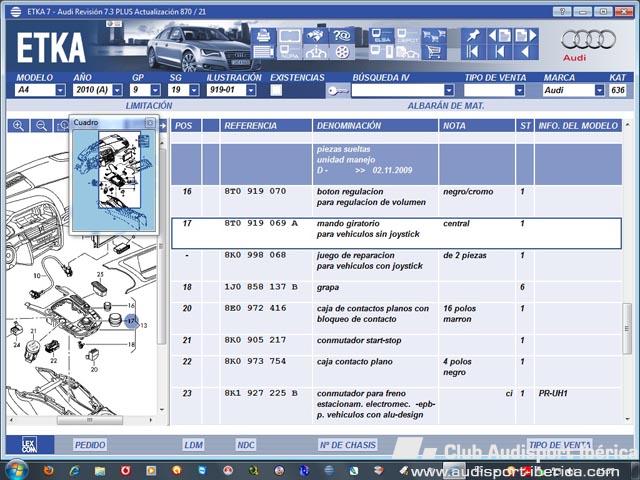Open the parts list print icon below the printer
The height and width of the screenshot is (480, 640).
coord(264,52)
